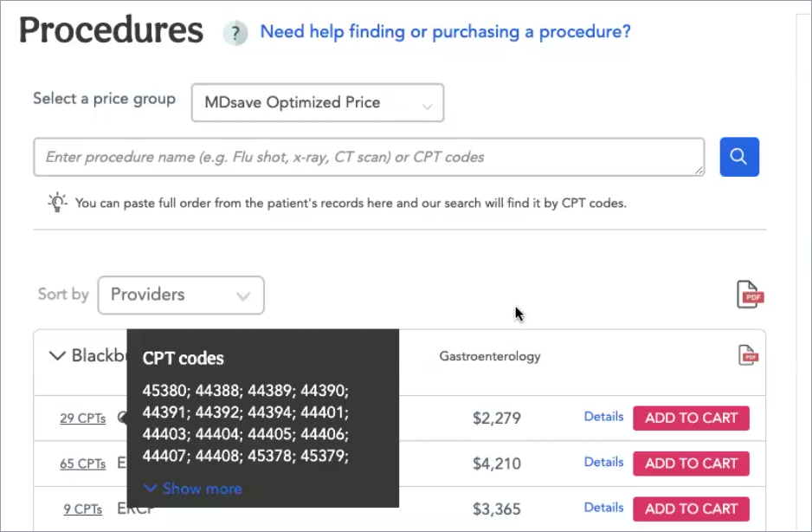Viewport: 812px width, 532px height.
Task: Click the question mark help icon
Action: click(235, 33)
